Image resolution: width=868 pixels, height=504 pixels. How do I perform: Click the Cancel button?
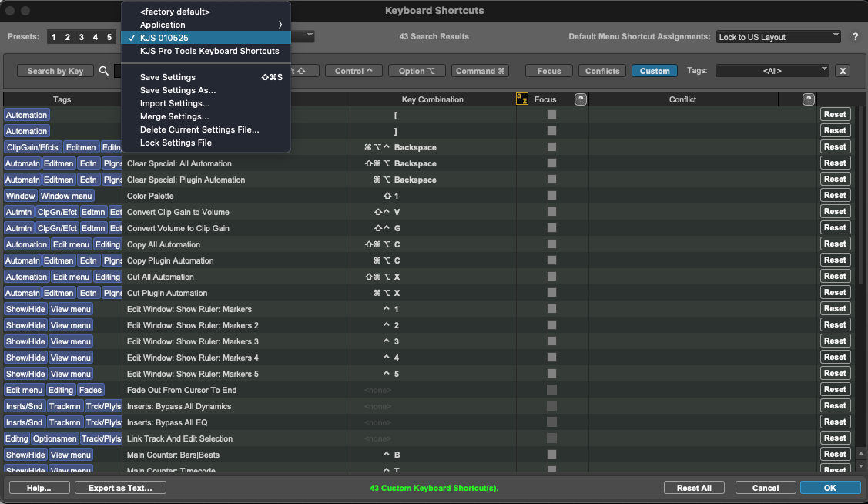pyautogui.click(x=766, y=488)
